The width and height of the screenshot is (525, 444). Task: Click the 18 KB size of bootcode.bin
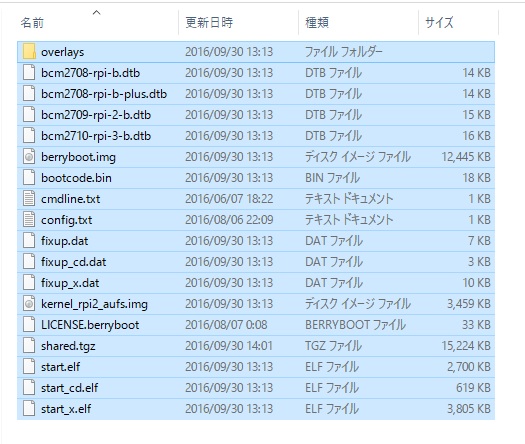point(476,178)
